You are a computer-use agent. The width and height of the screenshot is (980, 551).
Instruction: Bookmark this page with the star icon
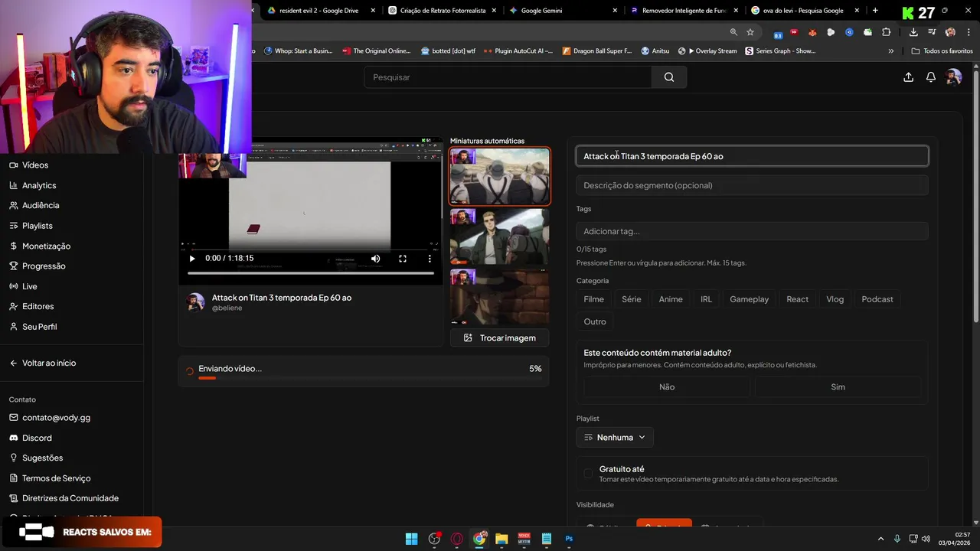tap(750, 32)
